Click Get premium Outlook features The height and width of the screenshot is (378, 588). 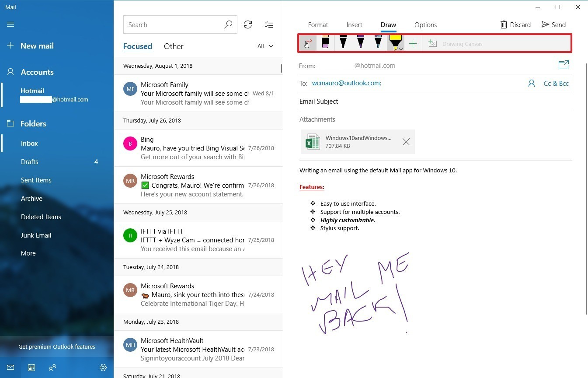(x=56, y=346)
